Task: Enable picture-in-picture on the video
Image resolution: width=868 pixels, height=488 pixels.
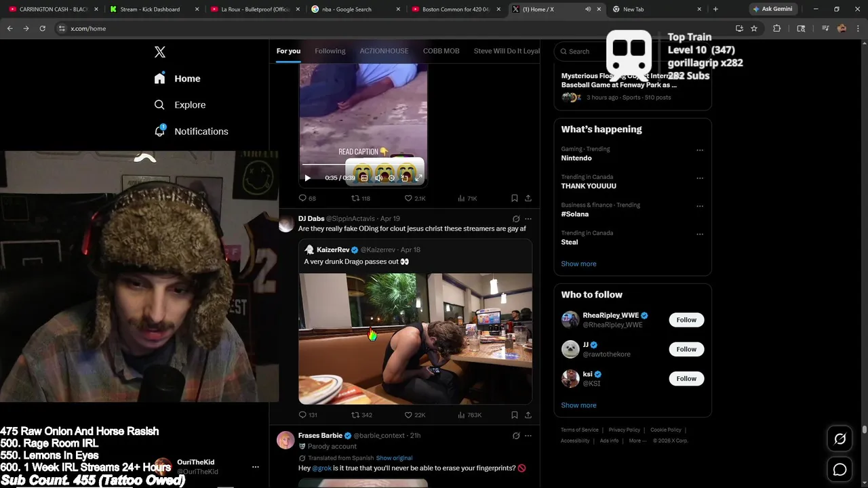Action: click(x=405, y=178)
